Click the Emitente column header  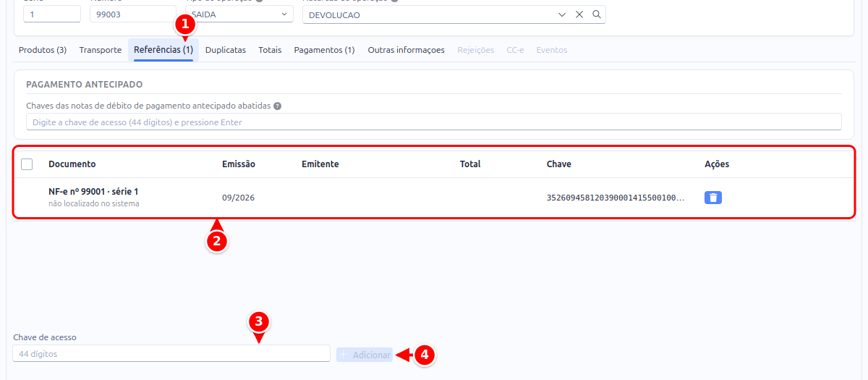pyautogui.click(x=320, y=164)
